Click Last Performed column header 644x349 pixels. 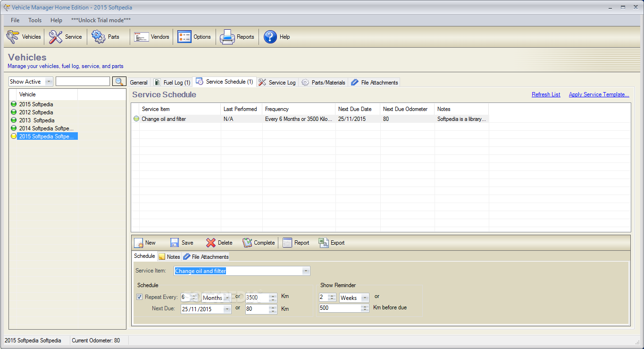click(242, 109)
